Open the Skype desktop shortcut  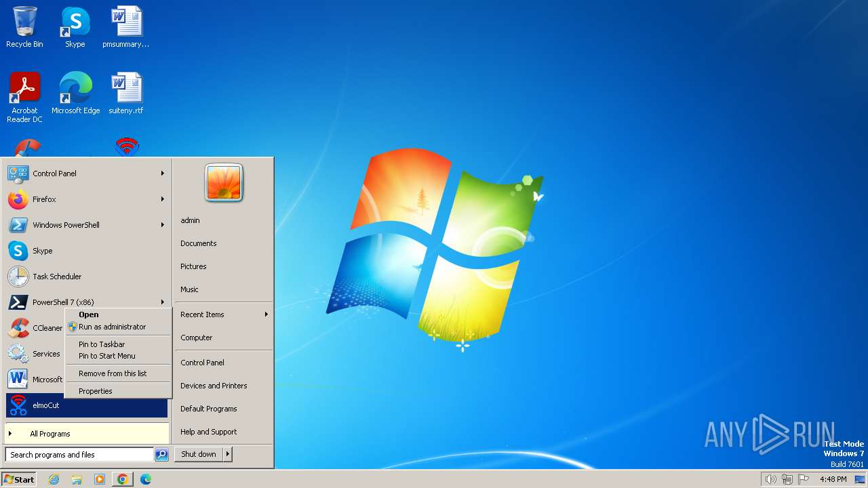[x=75, y=27]
